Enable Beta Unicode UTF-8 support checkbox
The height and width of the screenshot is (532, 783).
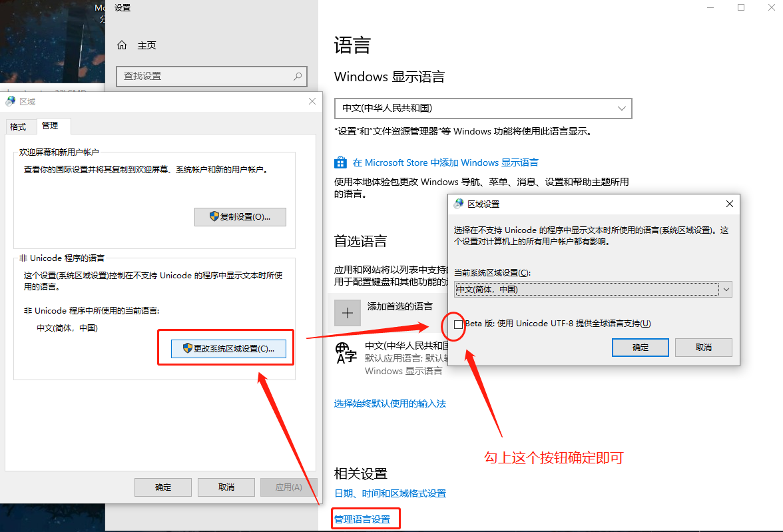tap(458, 324)
